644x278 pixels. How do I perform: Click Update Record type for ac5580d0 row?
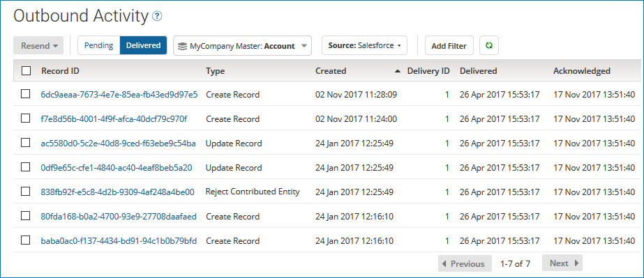[x=234, y=144]
